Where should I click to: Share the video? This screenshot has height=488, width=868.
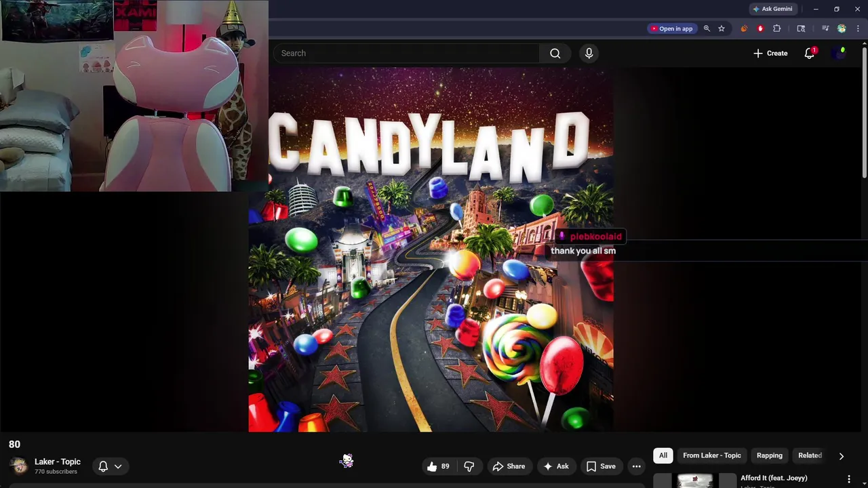pyautogui.click(x=509, y=466)
